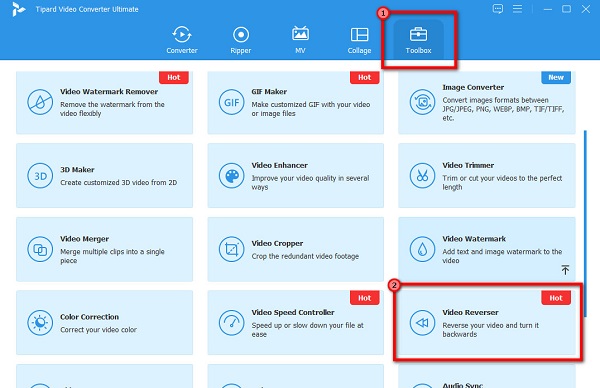Click 'Crop the redundant video footage' description
Viewport: 600px width, 388px height.
click(305, 256)
